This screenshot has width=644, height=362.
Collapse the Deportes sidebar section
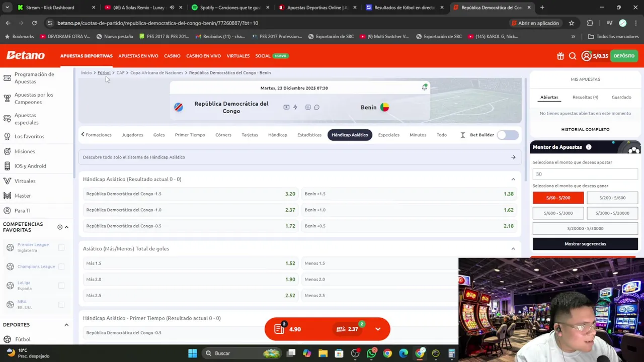point(66,325)
